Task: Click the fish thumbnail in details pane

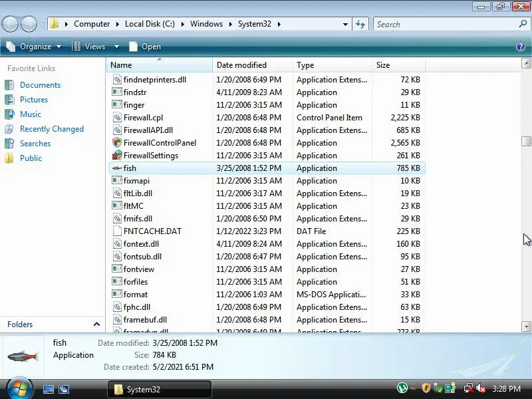Action: [23, 356]
